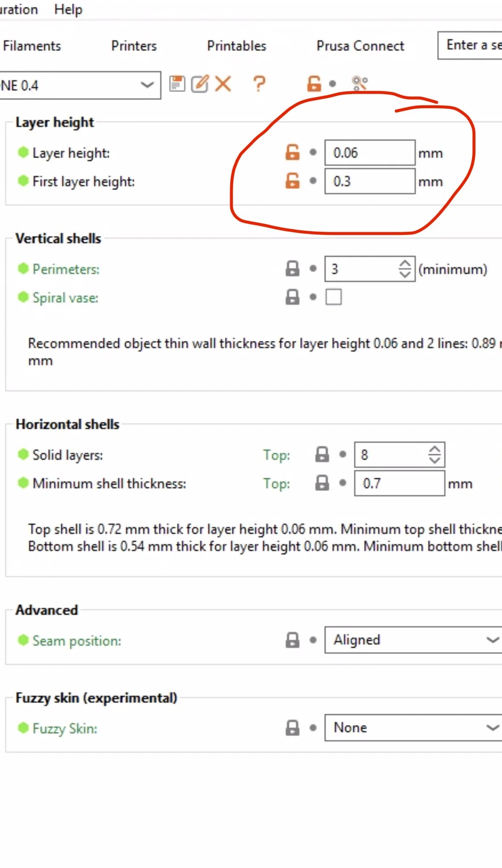Viewport: 502px width, 868px height.
Task: Open the Prusa Connect tab
Action: click(360, 46)
